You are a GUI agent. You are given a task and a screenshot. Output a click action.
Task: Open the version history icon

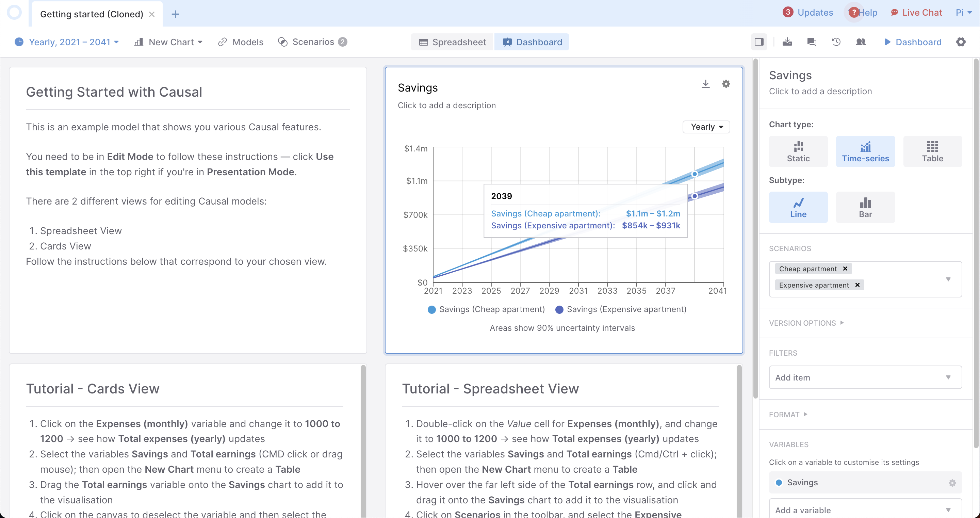[836, 42]
